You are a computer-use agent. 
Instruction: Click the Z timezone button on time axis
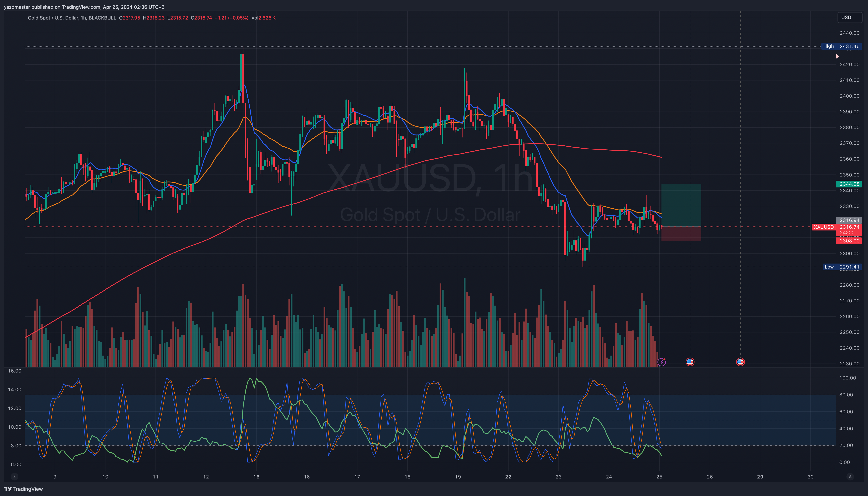point(14,477)
